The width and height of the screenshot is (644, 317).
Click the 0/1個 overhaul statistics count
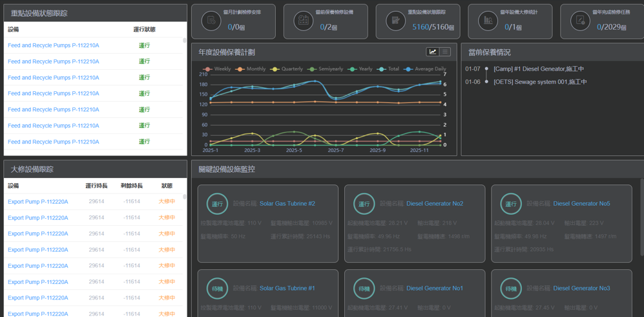[513, 27]
